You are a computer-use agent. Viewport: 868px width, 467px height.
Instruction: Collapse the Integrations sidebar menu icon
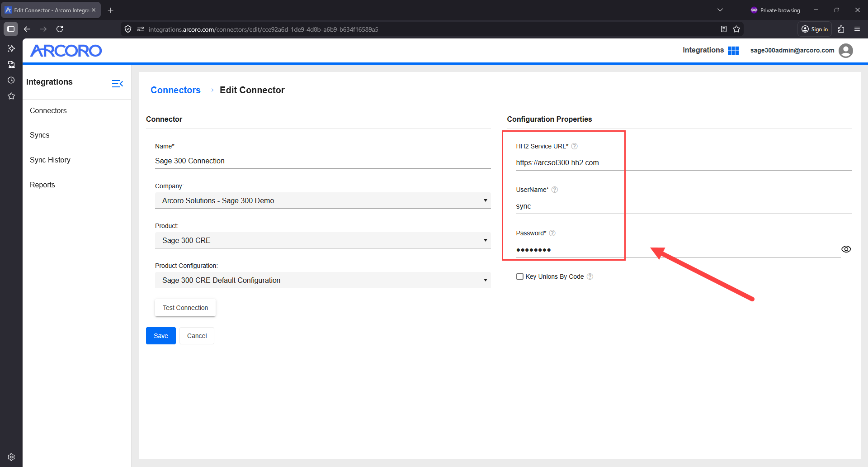click(118, 84)
